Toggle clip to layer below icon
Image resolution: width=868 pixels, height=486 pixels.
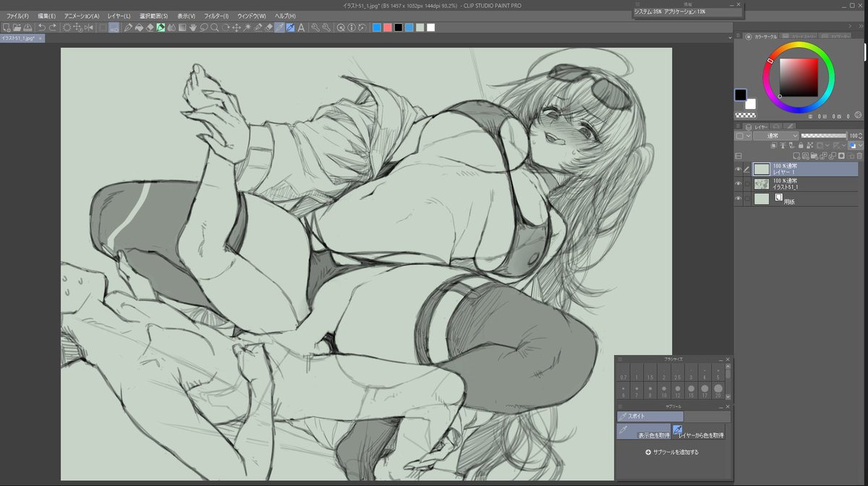click(774, 145)
